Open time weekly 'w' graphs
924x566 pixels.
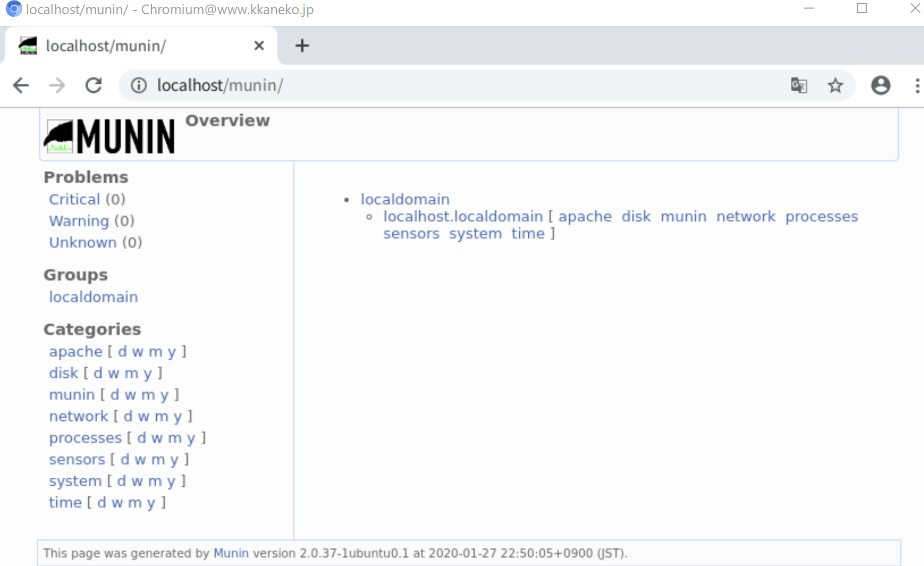[117, 503]
